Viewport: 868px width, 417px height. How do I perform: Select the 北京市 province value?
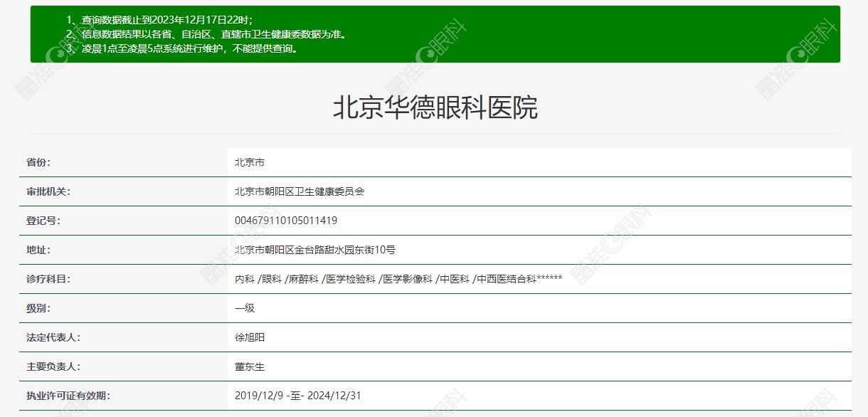[250, 162]
